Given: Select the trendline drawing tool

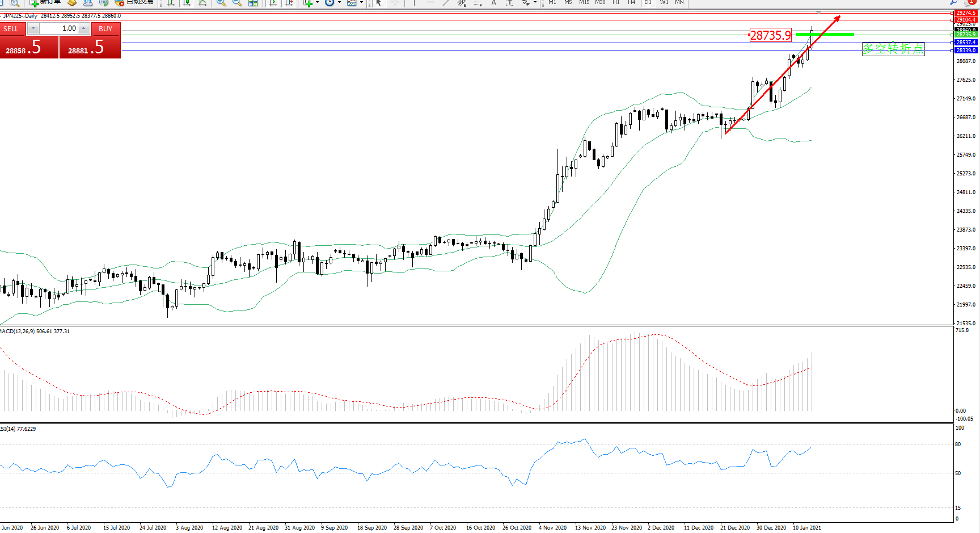Looking at the screenshot, I should (446, 3).
